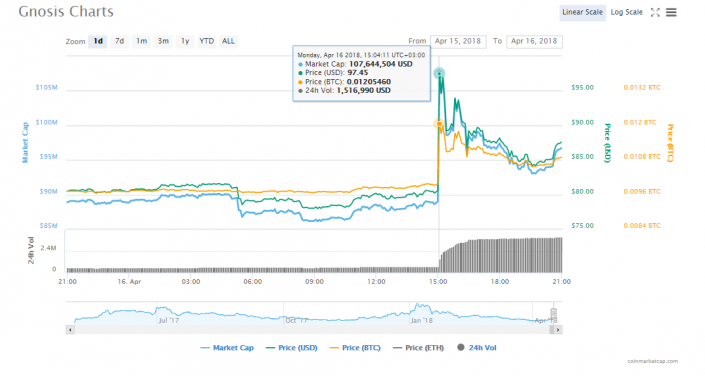
Task: Show the Price (ETH) series
Action: click(x=419, y=348)
